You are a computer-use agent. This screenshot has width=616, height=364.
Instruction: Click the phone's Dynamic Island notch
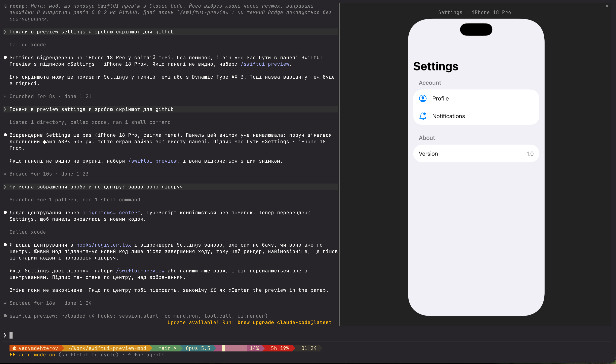coord(476,29)
